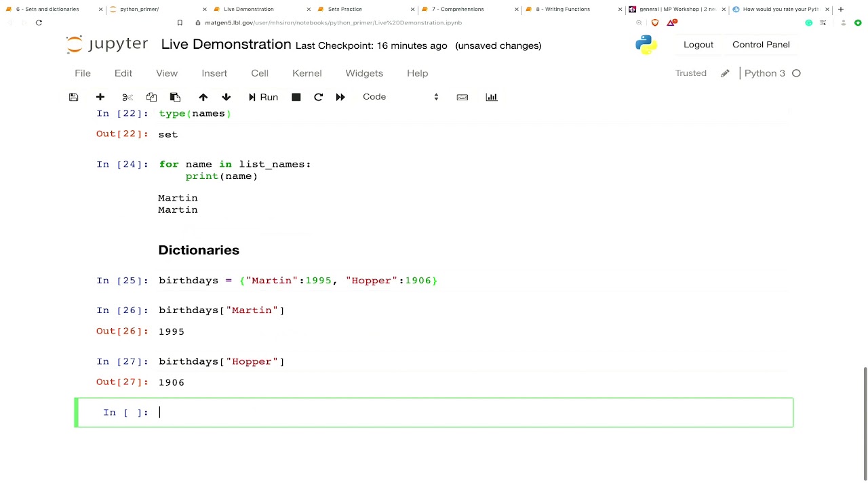Open the Kernel menu

(307, 73)
